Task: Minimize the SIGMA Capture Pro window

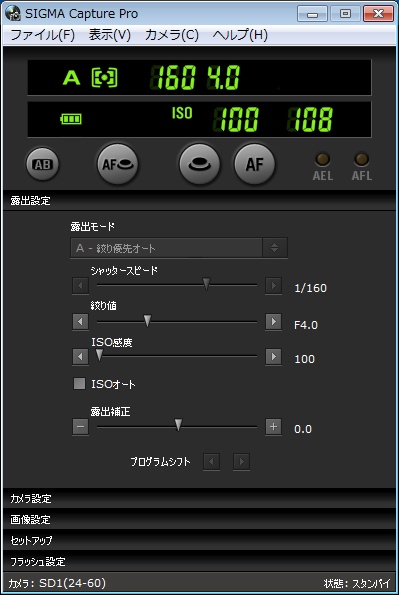Action: click(312, 14)
